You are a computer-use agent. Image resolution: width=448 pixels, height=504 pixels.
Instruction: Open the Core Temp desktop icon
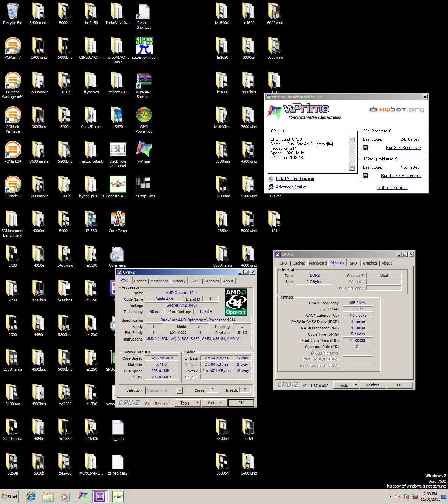[x=118, y=222]
